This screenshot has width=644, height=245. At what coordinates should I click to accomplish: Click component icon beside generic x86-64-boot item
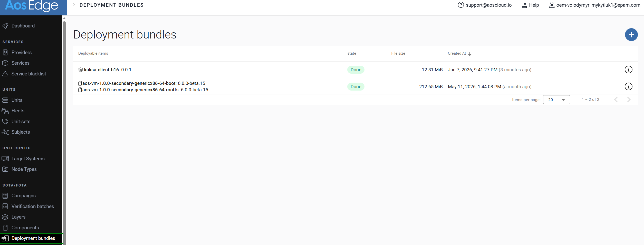click(x=80, y=83)
